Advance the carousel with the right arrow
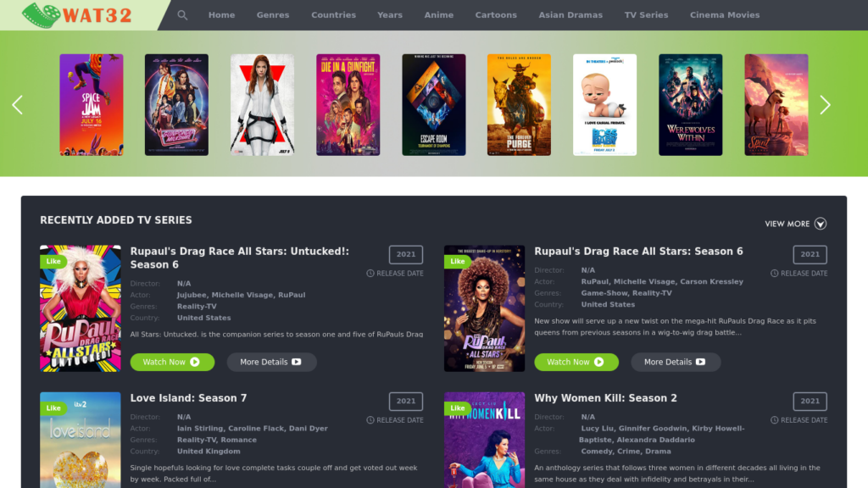Screen dimensions: 868x488 pyautogui.click(x=825, y=104)
